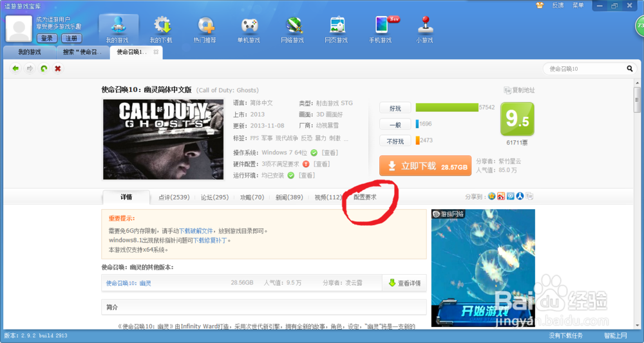
Task: Click [查看] next to 硬件配置
Action: 321,164
